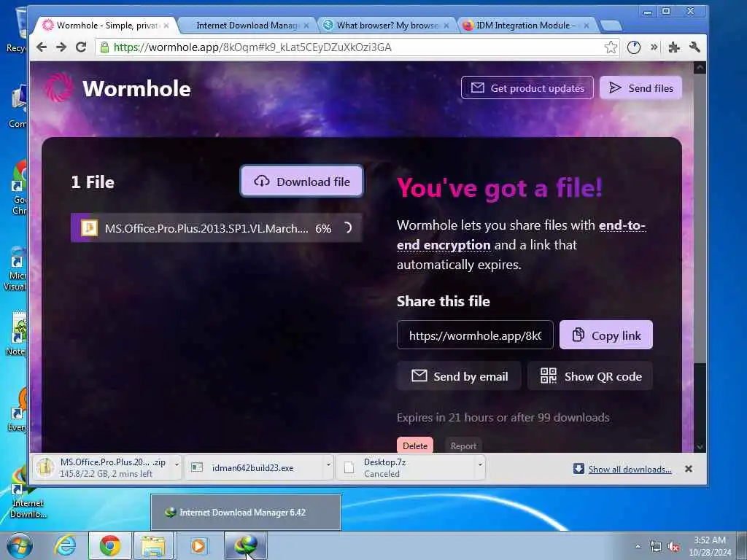Click the browser Back arrow
The image size is (747, 560).
(x=42, y=47)
